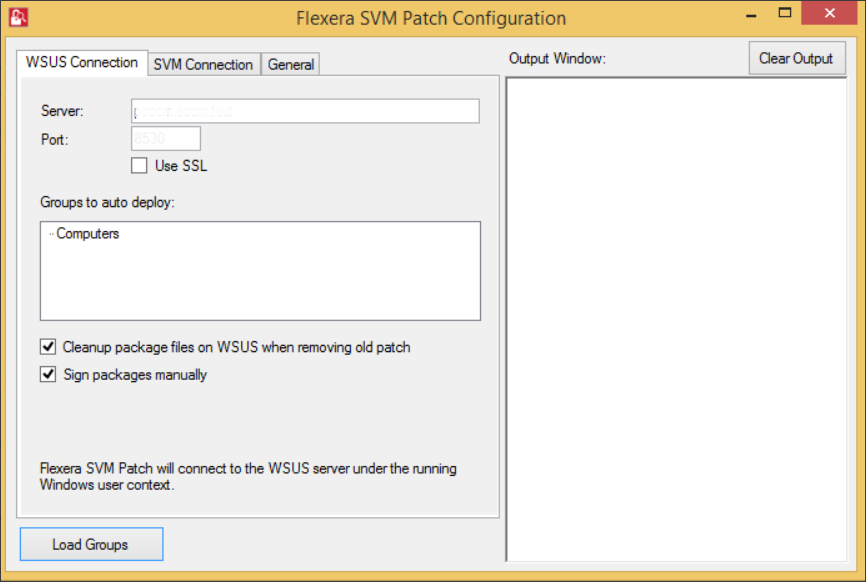Maximize the Patch Configuration window

coord(785,14)
